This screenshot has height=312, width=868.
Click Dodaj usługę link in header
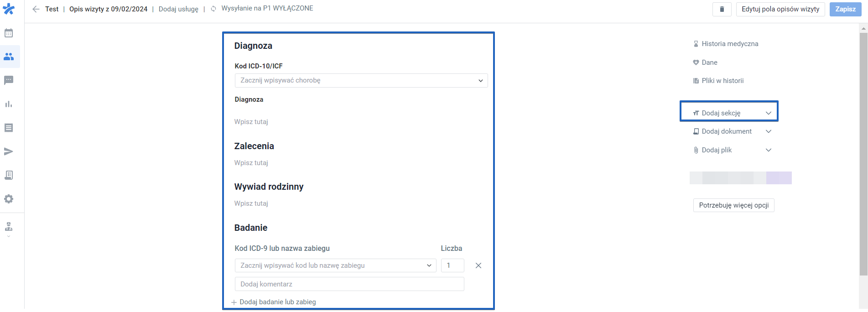coord(178,9)
